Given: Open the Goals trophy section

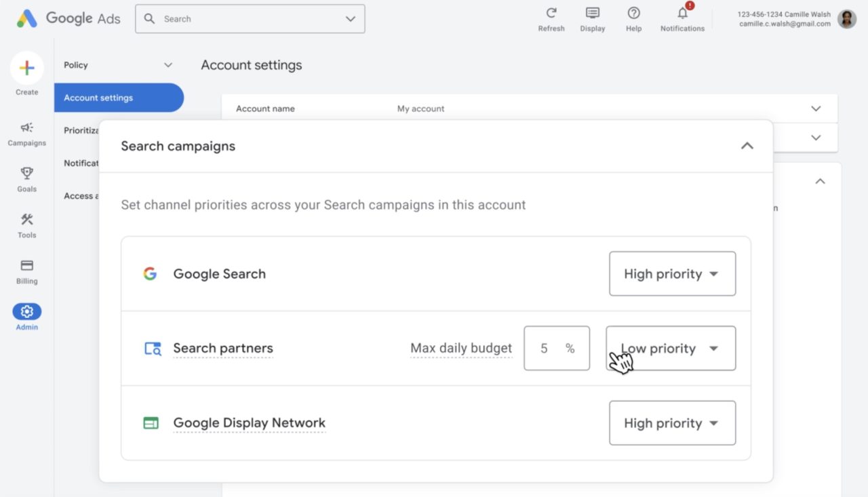Looking at the screenshot, I should (x=27, y=180).
